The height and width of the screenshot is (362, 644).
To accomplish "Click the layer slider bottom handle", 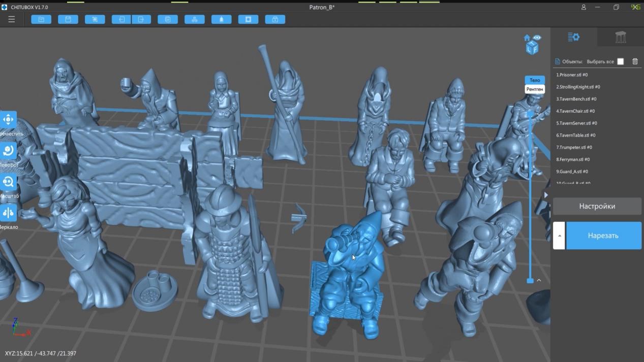I will (x=530, y=280).
